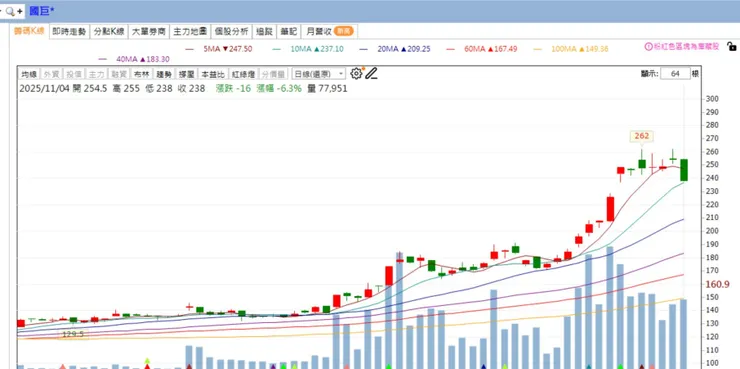Toggle the 融資 overlay button
This screenshot has width=740, height=369.
pos(118,74)
